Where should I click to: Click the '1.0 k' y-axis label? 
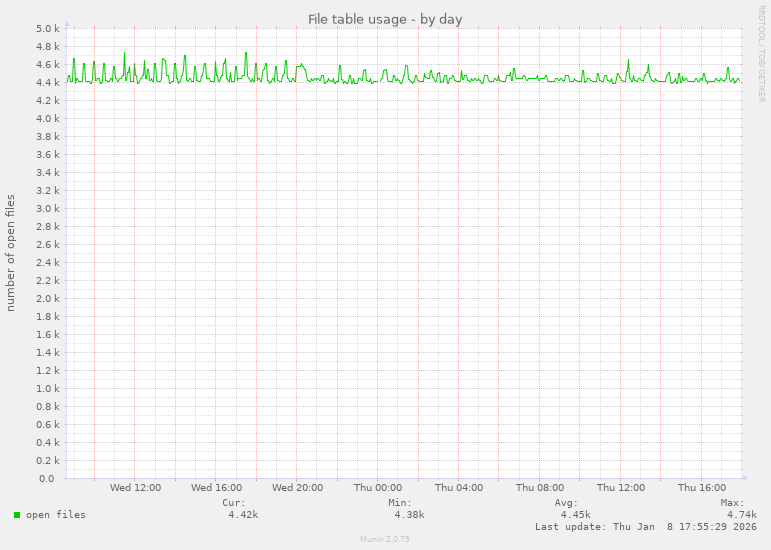(x=48, y=388)
